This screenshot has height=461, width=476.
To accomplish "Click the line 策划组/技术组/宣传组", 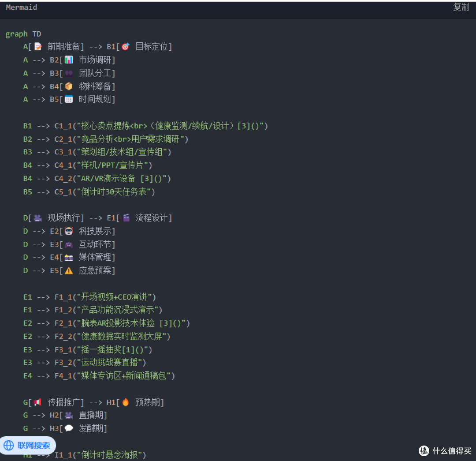I will [x=97, y=152].
